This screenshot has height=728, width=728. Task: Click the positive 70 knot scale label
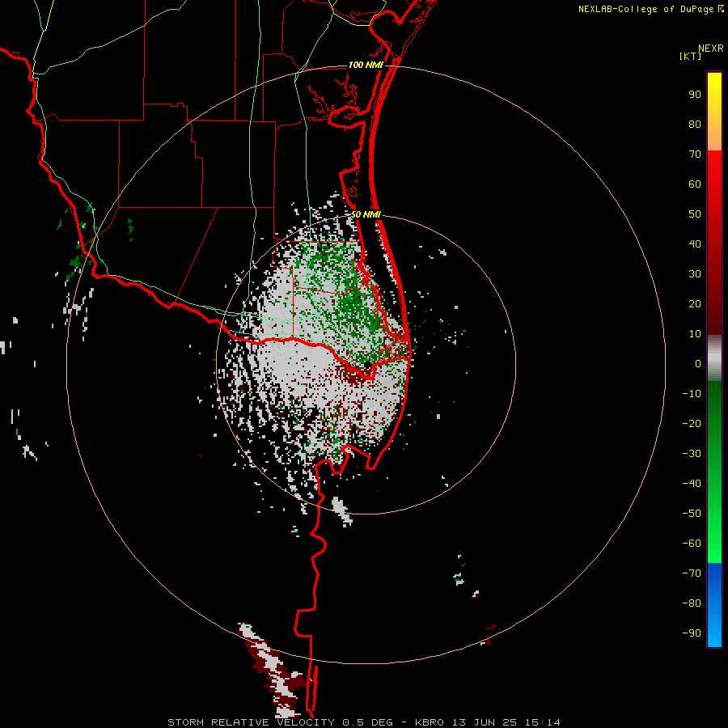point(695,154)
